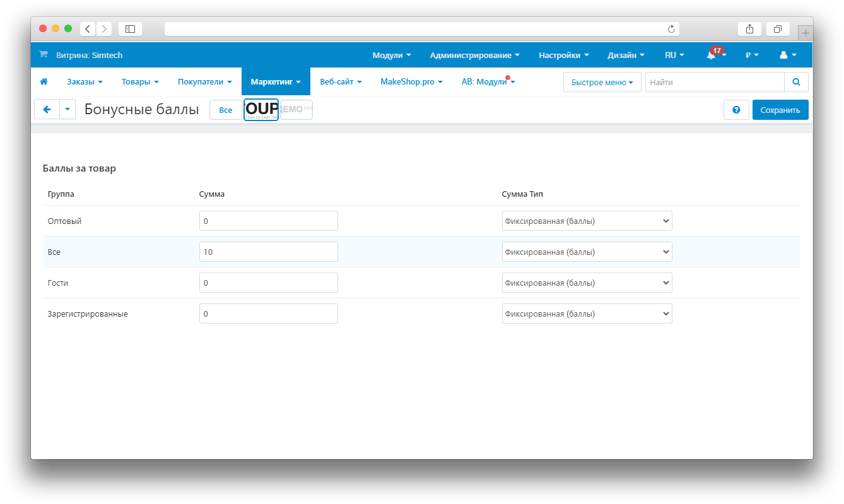The height and width of the screenshot is (504, 844).
Task: Open the user account icon menu
Action: (x=787, y=56)
